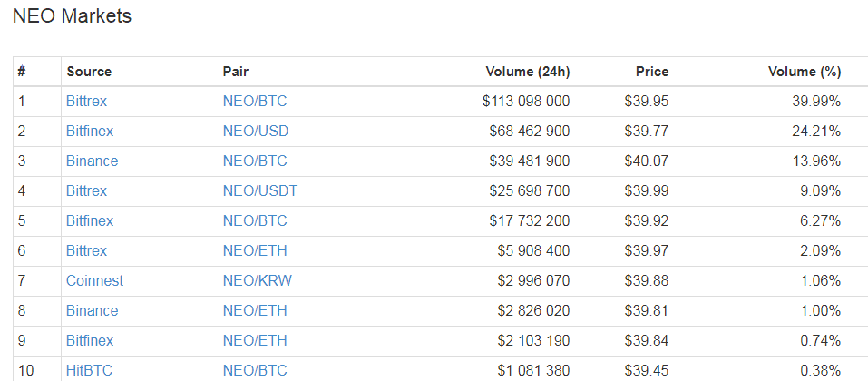
Task: Open Bitfinex source in row 9
Action: coord(90,340)
